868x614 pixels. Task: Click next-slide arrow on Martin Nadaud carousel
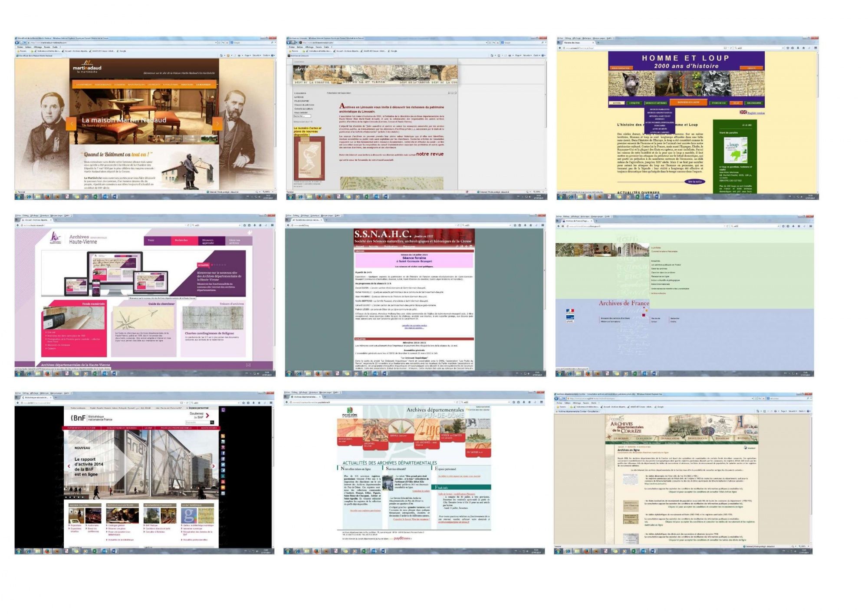217,124
